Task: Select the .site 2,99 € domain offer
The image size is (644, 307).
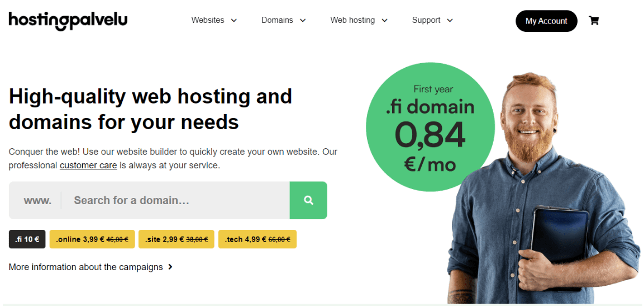Action: 176,239
